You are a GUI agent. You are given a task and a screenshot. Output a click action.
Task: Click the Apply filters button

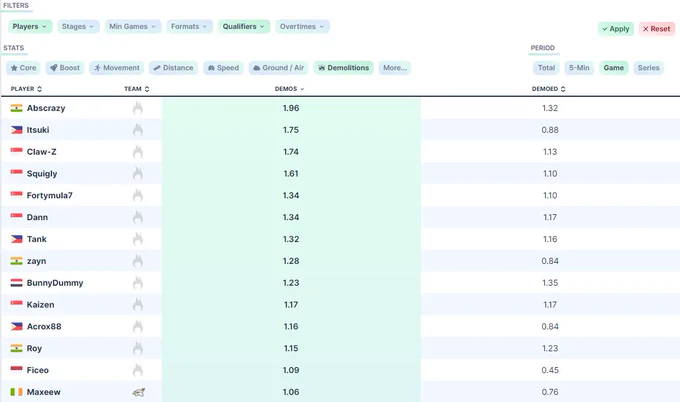pyautogui.click(x=616, y=29)
